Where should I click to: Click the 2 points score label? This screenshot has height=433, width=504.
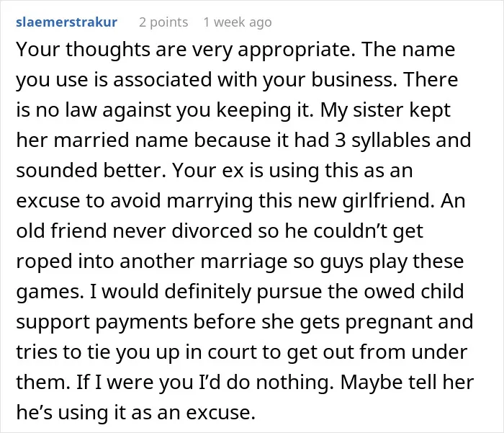pos(163,22)
